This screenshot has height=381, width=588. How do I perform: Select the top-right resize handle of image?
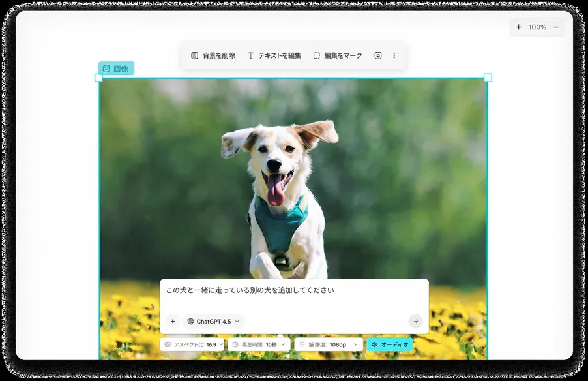(488, 78)
